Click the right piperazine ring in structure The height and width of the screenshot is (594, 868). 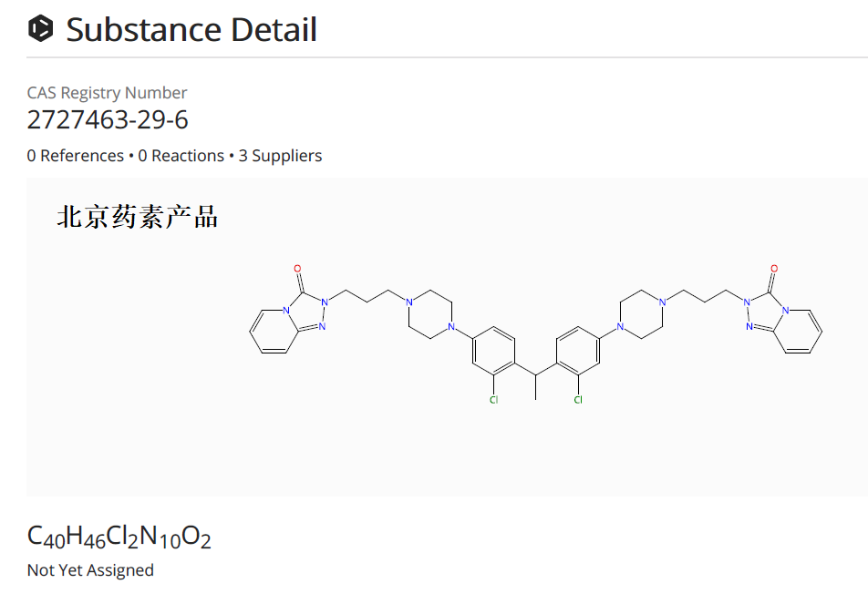coord(641,315)
